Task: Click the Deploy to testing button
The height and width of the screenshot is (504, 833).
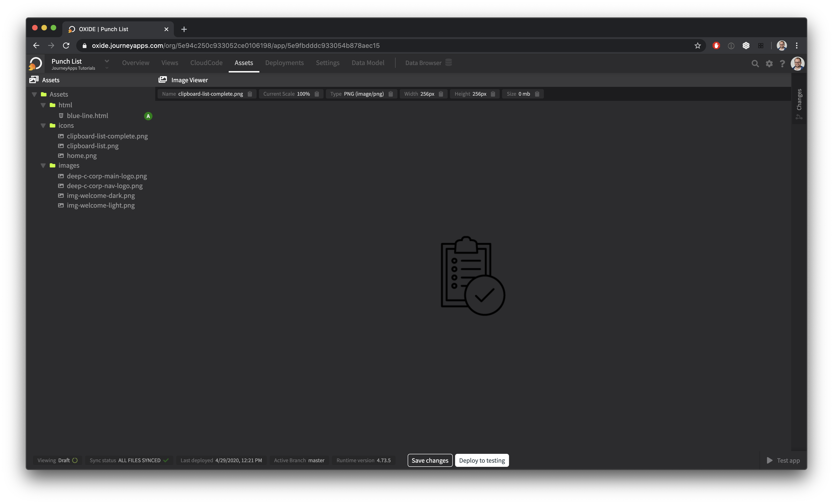Action: [482, 460]
